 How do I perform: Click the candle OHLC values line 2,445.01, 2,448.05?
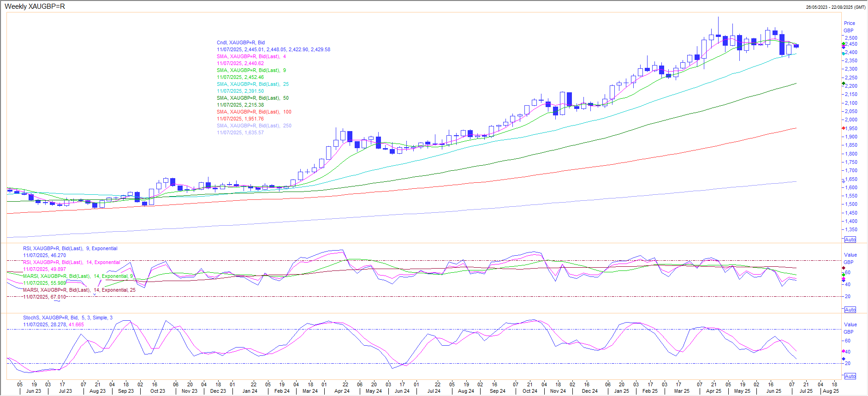(273, 49)
